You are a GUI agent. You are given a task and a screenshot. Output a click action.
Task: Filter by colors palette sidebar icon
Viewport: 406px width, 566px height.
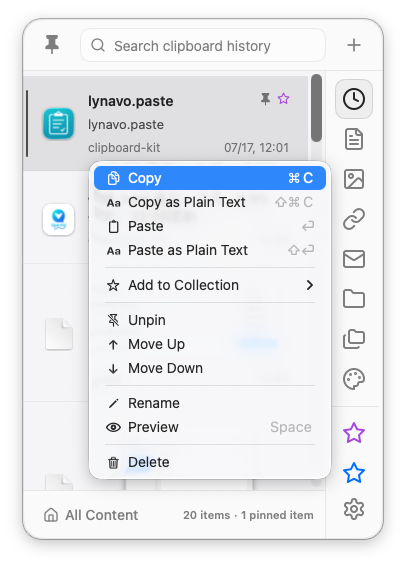pos(354,379)
